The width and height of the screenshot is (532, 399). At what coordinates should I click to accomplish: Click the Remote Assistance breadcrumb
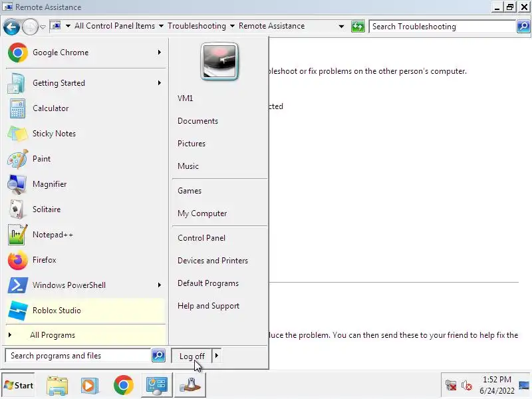click(x=272, y=26)
